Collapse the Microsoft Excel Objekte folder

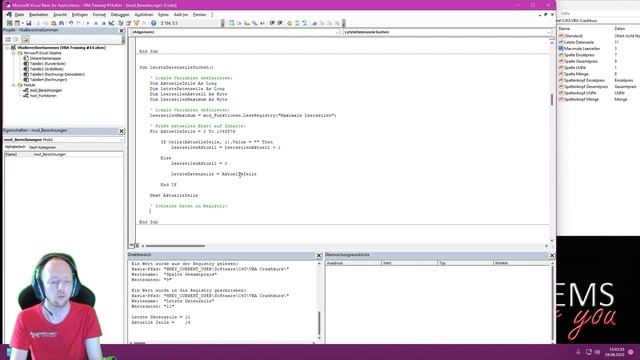[13, 53]
